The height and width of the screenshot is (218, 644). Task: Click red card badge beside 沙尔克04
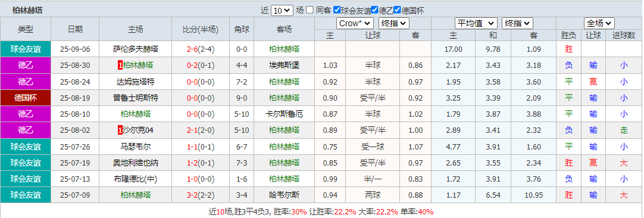click(120, 130)
